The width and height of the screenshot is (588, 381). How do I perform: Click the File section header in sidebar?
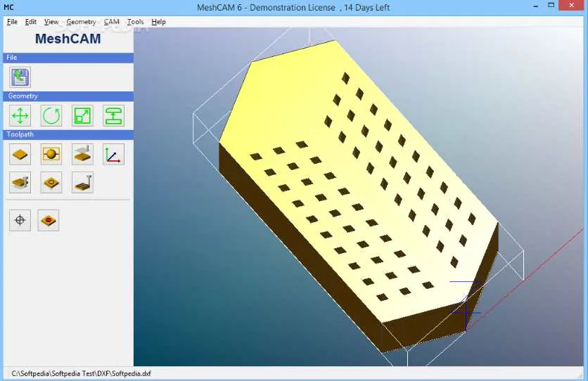pyautogui.click(x=68, y=58)
